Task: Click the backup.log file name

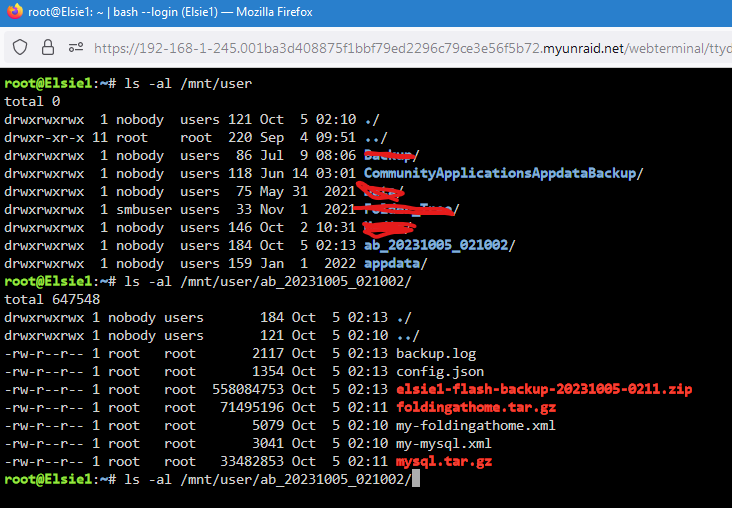Action: pyautogui.click(x=436, y=353)
